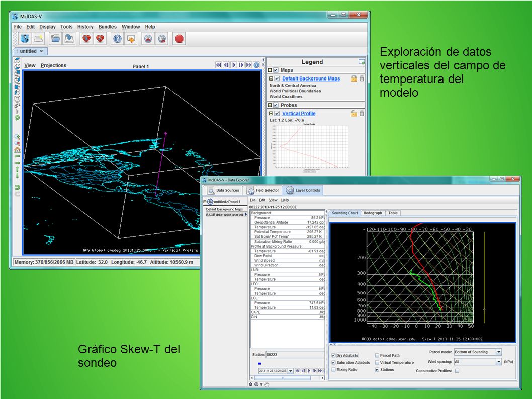This screenshot has height=399, width=532.
Task: Click the Legend float-window icon
Action: pos(362,62)
